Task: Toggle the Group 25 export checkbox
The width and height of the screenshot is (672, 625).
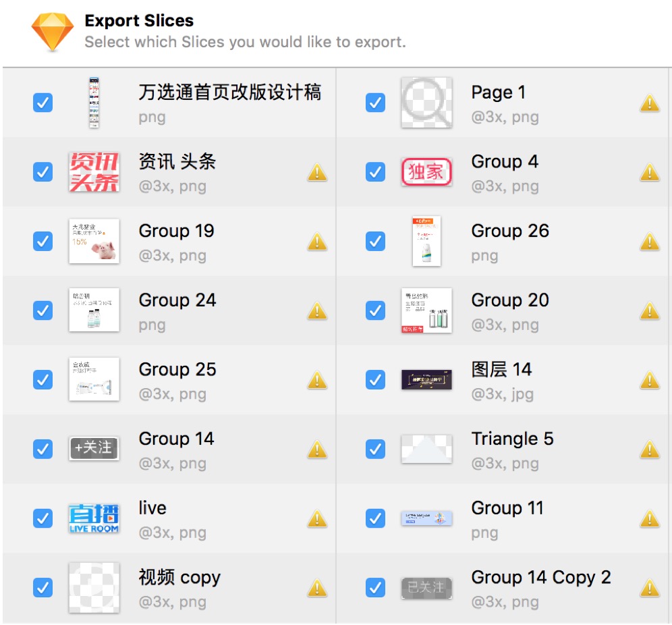Action: [43, 381]
